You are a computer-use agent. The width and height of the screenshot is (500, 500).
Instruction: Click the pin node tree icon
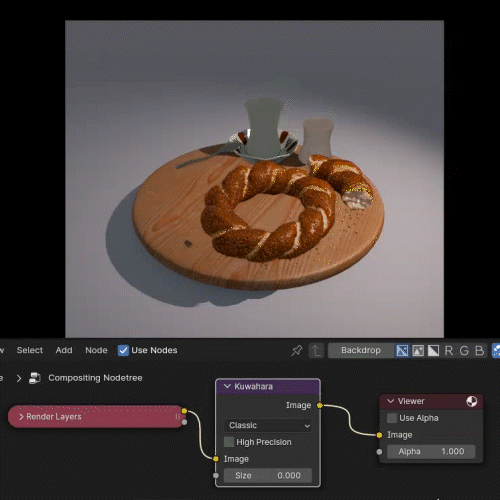point(297,350)
